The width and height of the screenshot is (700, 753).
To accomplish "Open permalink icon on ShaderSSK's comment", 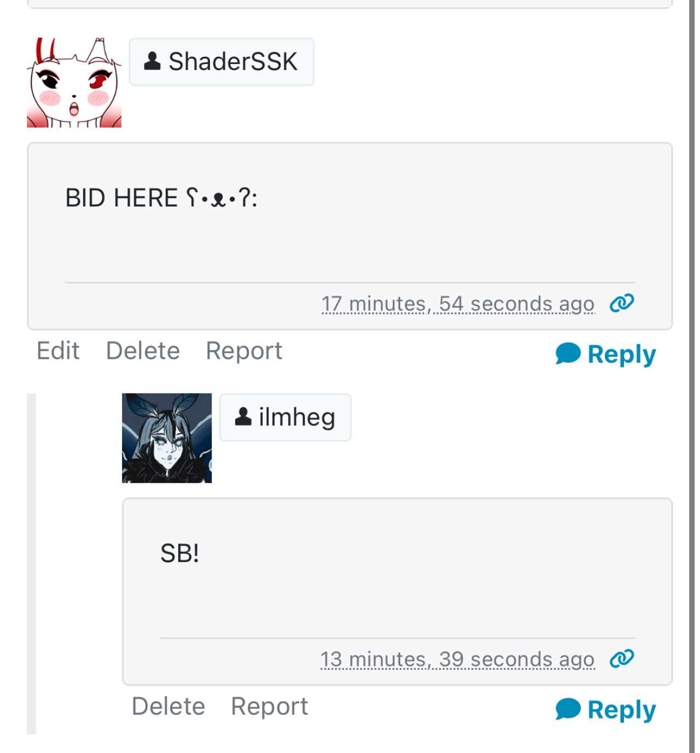I will (x=622, y=303).
